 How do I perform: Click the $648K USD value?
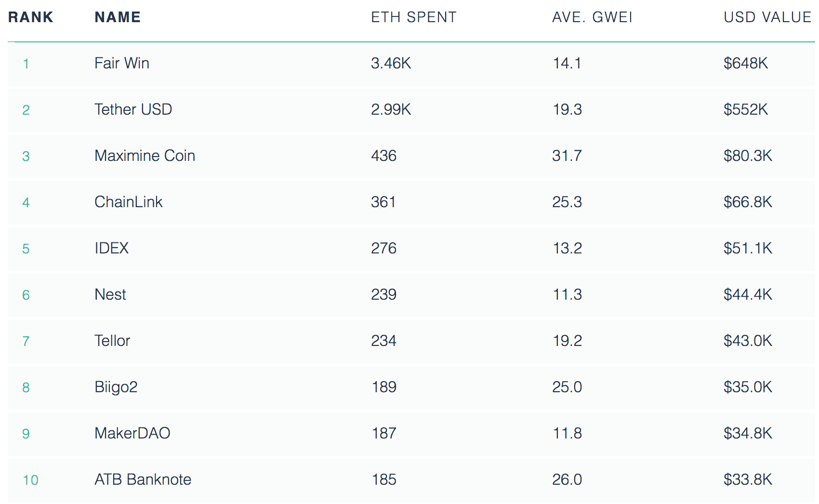(x=745, y=63)
